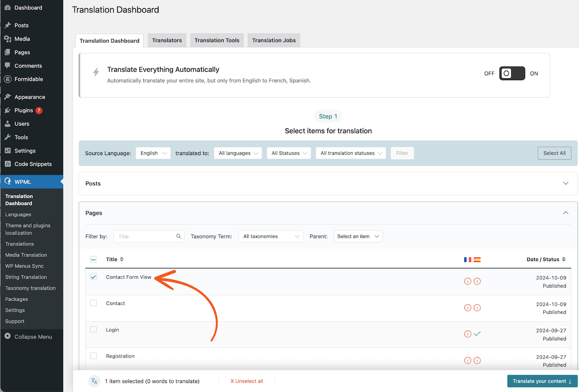Open Media Translation submenu item

click(x=26, y=255)
